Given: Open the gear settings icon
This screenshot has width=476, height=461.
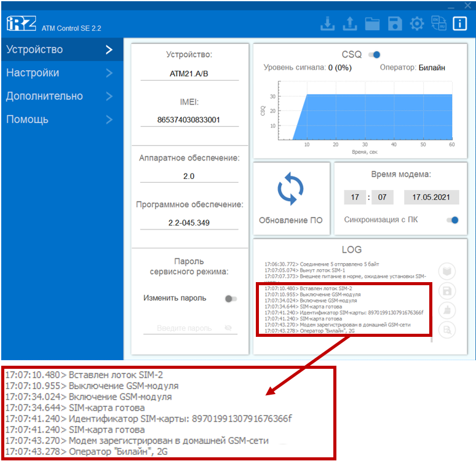Looking at the screenshot, I should click(417, 24).
